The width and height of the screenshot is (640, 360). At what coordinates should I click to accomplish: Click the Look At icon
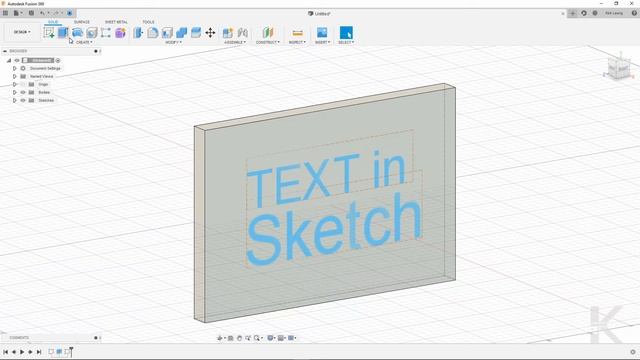[x=231, y=338]
